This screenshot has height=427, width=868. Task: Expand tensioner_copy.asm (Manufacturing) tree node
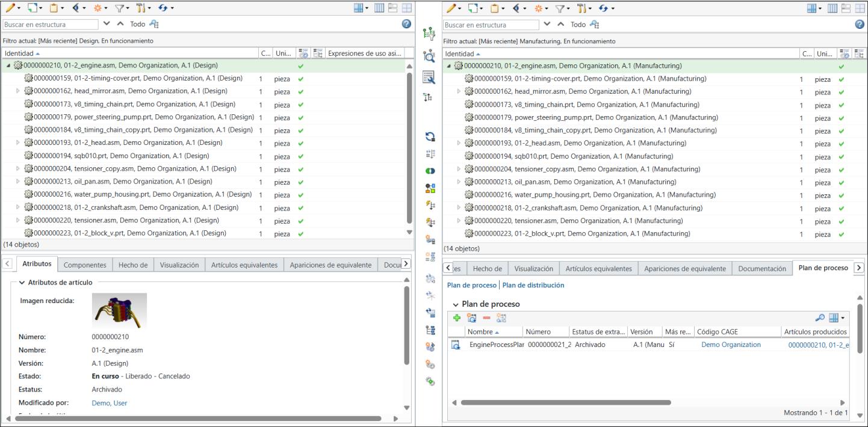[459, 168]
